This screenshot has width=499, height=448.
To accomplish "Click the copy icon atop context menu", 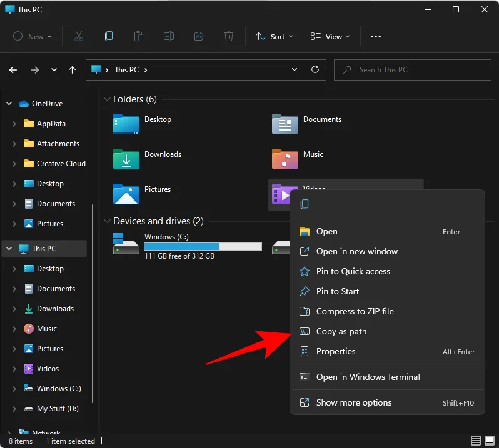I will (x=305, y=204).
